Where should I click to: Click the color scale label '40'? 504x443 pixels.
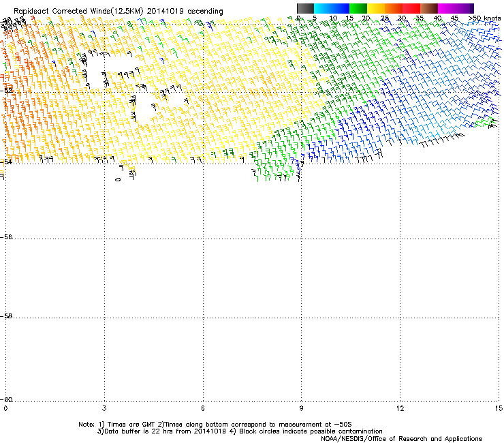click(x=437, y=18)
